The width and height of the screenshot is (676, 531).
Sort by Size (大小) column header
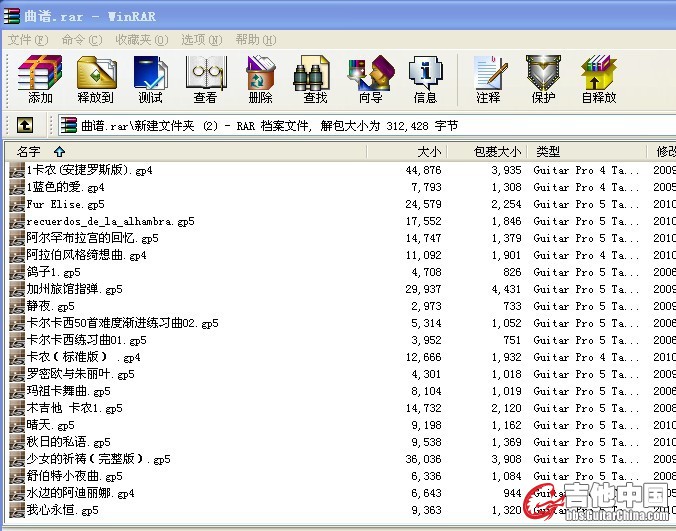pos(428,152)
